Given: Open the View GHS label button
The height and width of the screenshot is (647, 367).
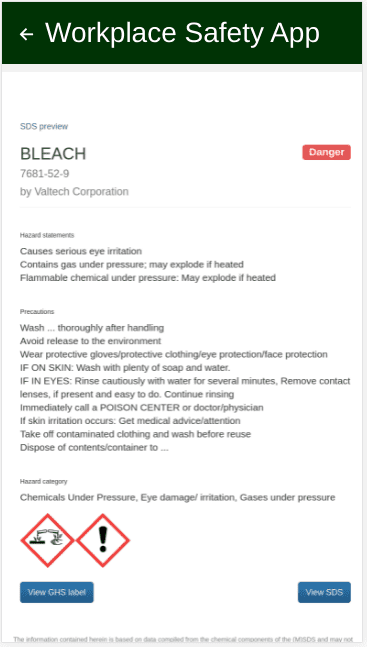Looking at the screenshot, I should [57, 592].
